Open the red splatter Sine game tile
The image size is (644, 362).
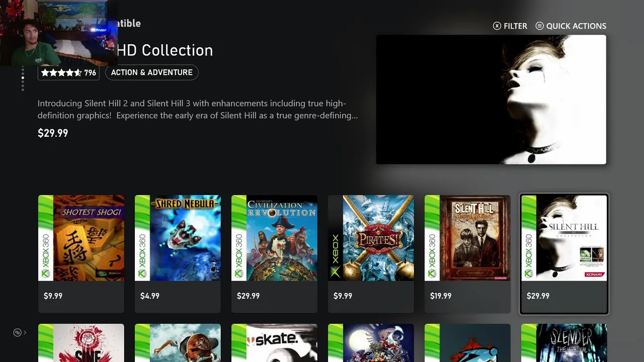point(81,343)
